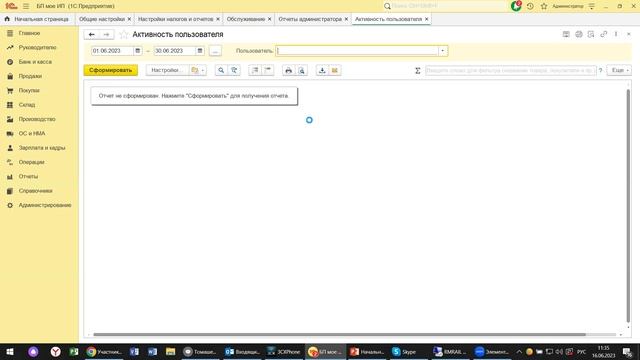
Task: Click the Администратор user name
Action: pos(568,6)
